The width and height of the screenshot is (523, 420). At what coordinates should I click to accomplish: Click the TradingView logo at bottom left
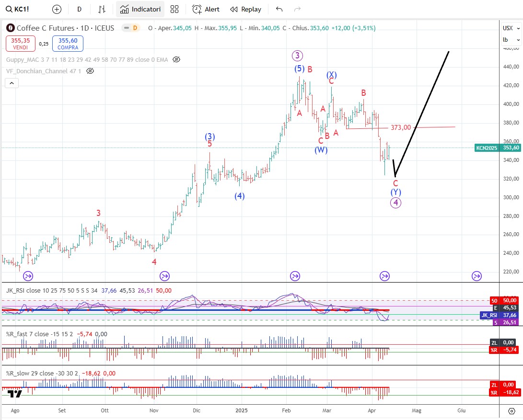15,394
